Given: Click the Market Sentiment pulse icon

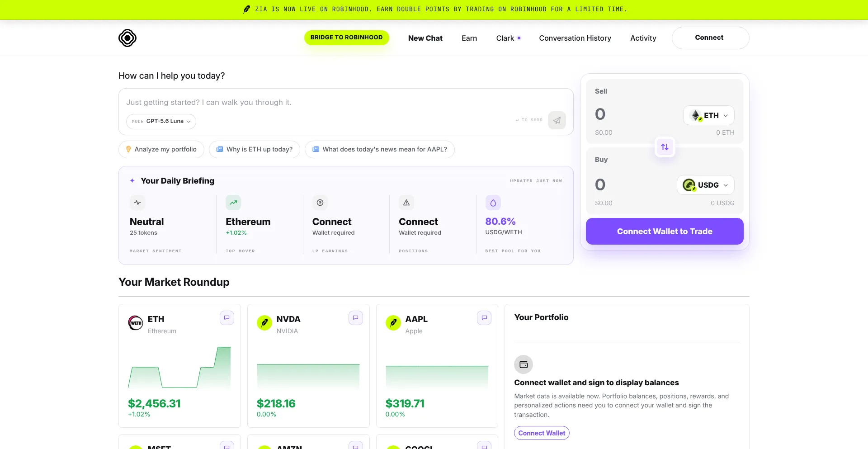Looking at the screenshot, I should tap(137, 203).
